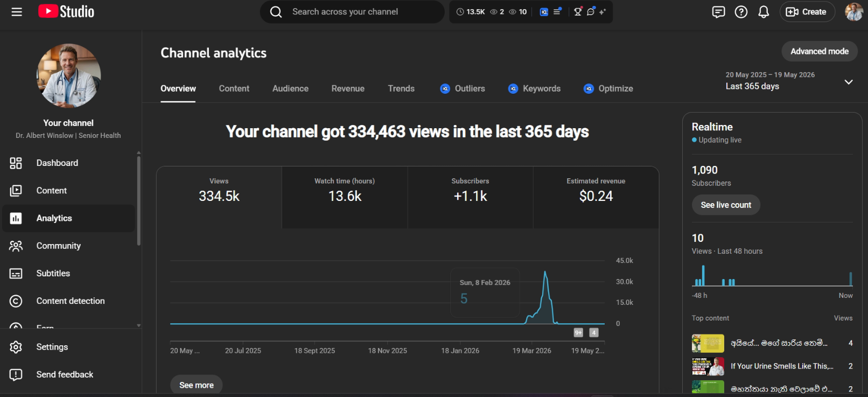Click the chart marker labeled 4
868x397 pixels.
594,332
